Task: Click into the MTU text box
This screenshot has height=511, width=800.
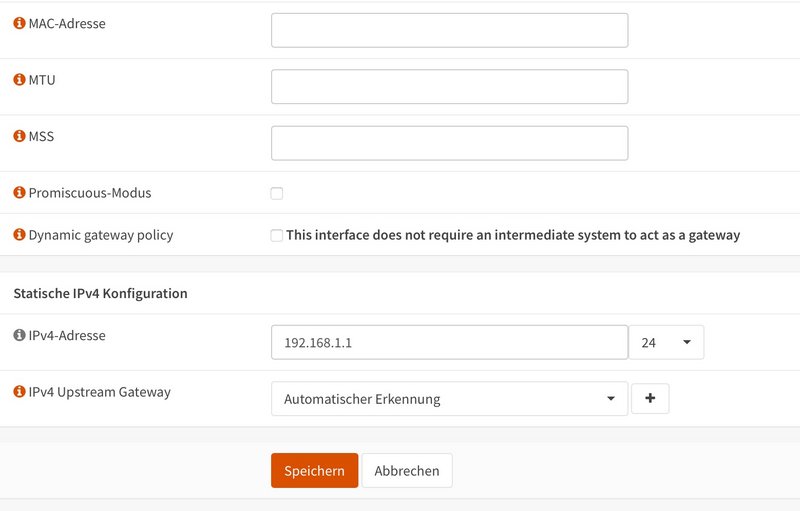Action: 449,87
